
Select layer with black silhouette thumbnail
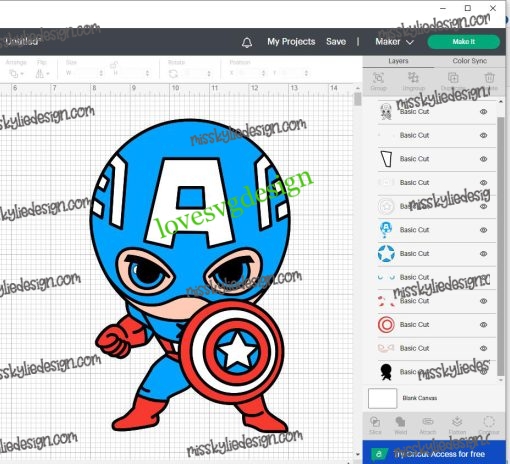click(436, 372)
